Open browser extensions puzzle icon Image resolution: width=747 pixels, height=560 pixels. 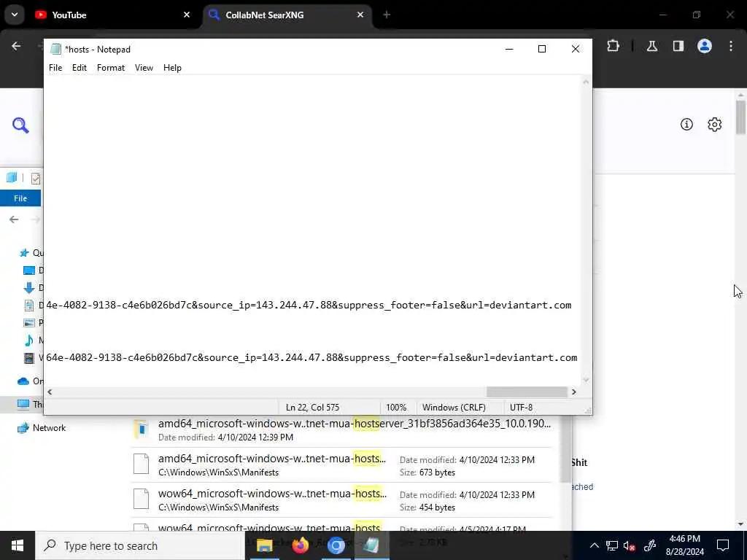click(613, 46)
